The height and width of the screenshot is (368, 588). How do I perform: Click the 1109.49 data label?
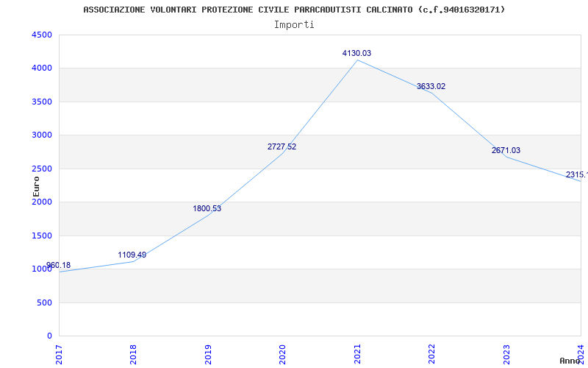(x=132, y=255)
